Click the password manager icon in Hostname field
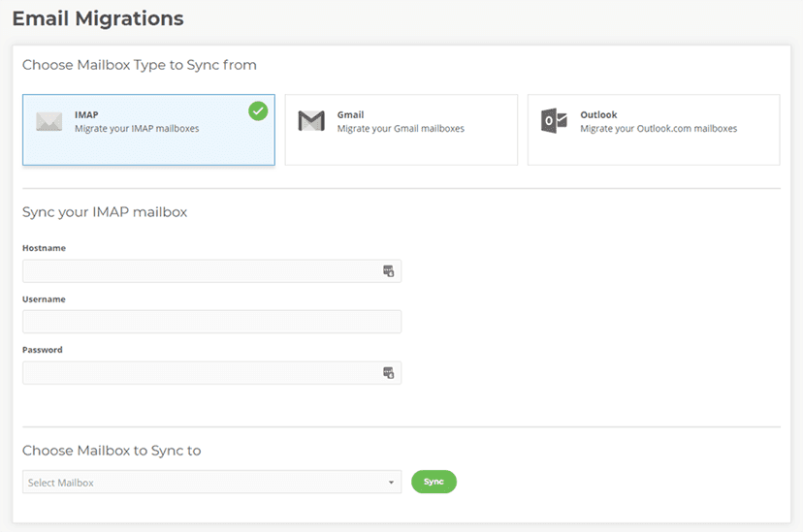The image size is (803, 532). point(389,271)
